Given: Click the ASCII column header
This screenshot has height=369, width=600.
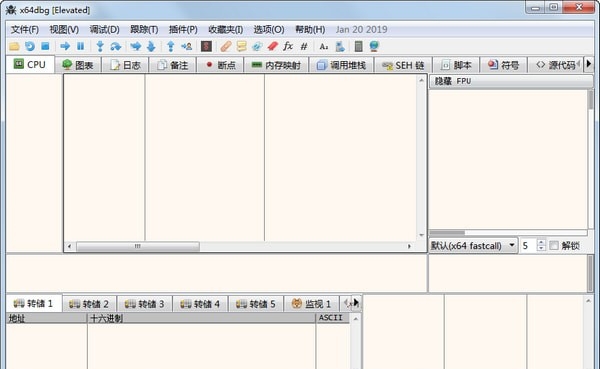Looking at the screenshot, I should click(333, 318).
